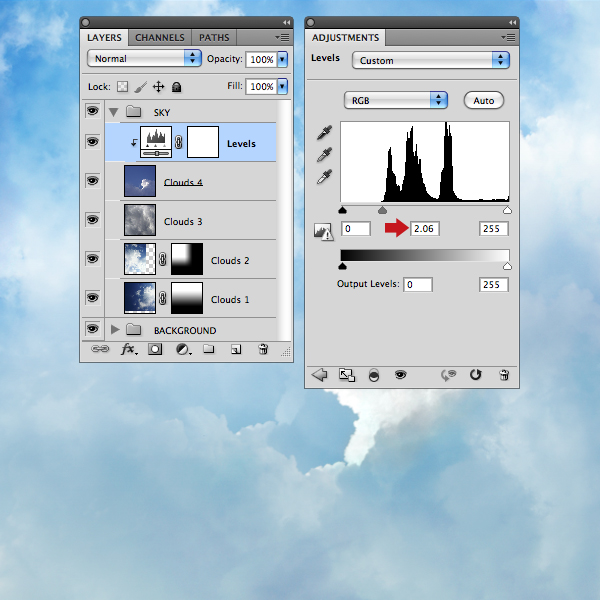This screenshot has width=600, height=600.
Task: Open Opacity slider dropdown arrow
Action: coord(282,59)
